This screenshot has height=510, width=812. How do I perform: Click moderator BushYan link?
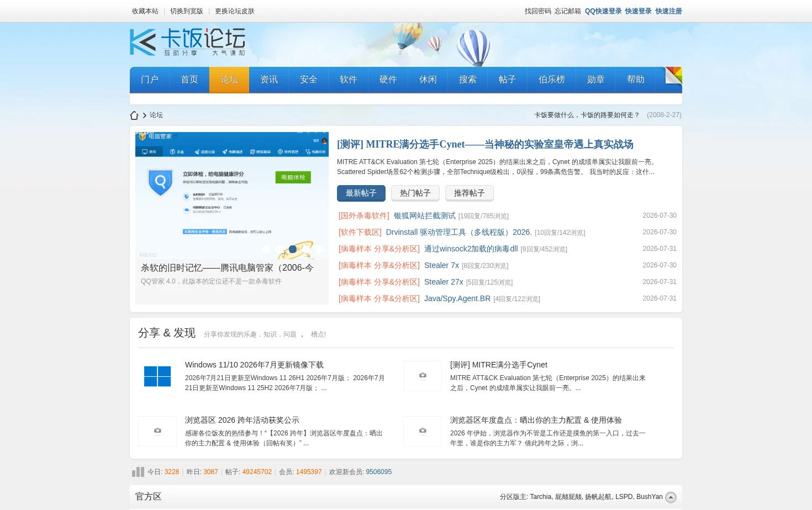(650, 497)
